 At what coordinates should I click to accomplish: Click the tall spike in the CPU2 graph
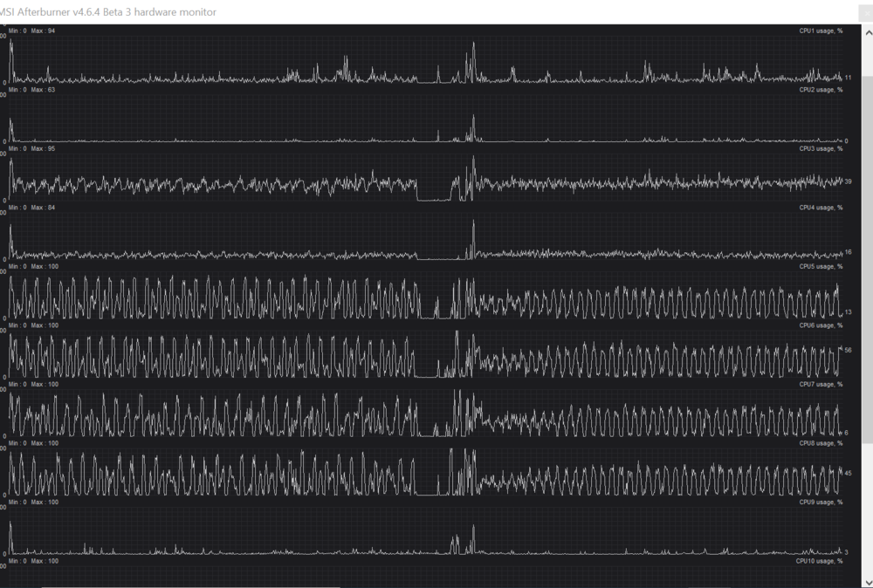pos(474,128)
